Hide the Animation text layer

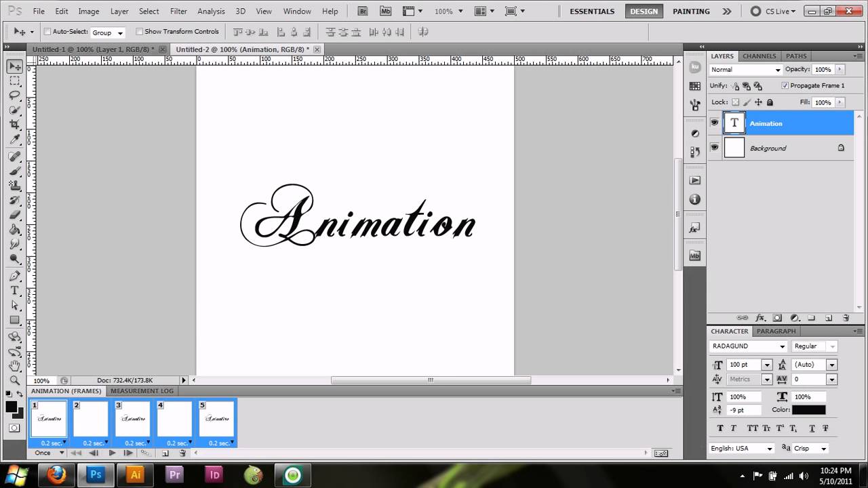click(x=714, y=123)
